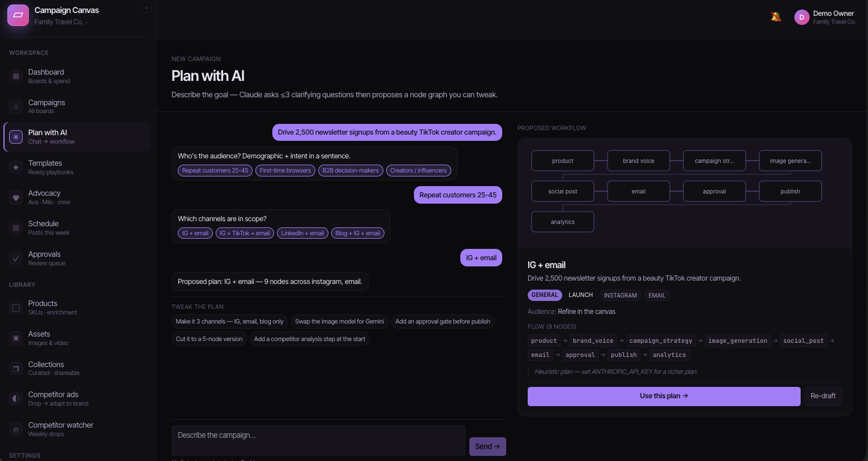Viewport: 868px width, 461px height.
Task: Click 'Add a competitor analysis step' suggestion
Action: click(310, 339)
